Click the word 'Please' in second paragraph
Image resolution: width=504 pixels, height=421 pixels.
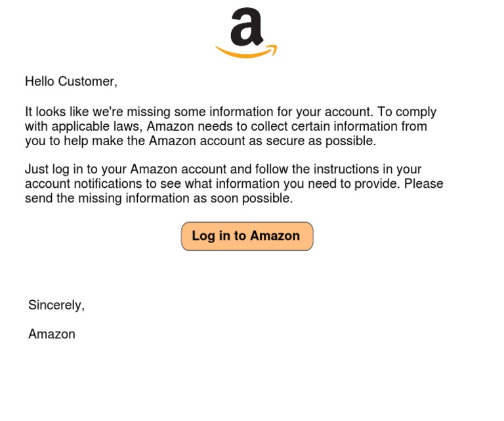423,184
